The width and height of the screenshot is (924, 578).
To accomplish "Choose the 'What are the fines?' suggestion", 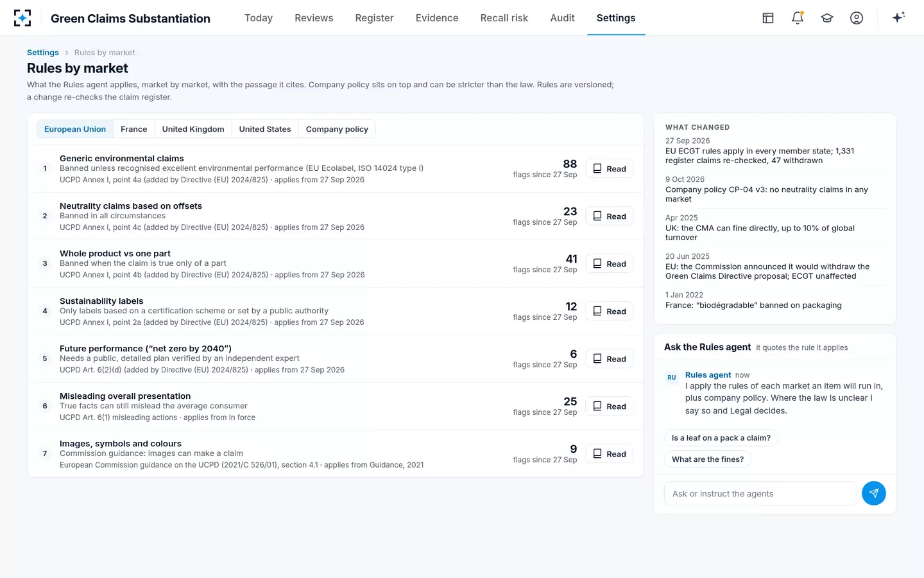I will point(708,459).
